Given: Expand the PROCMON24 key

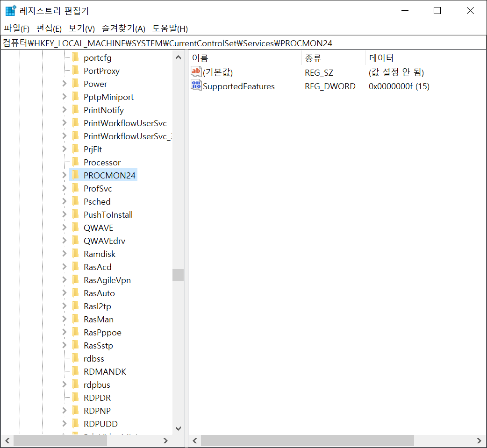Looking at the screenshot, I should click(x=64, y=175).
